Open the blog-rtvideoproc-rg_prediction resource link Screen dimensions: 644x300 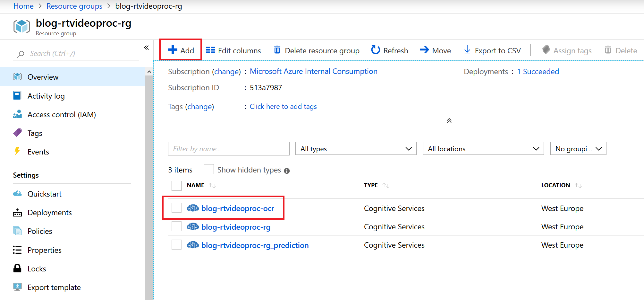click(255, 245)
